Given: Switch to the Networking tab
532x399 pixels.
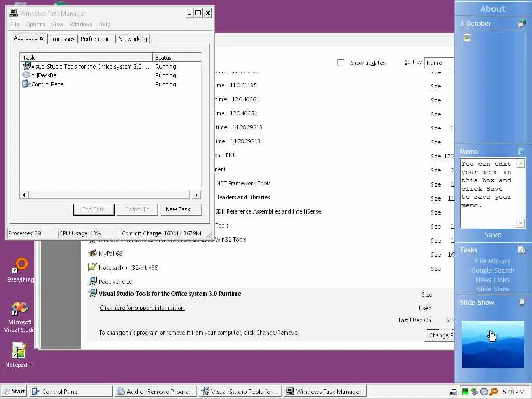Looking at the screenshot, I should tap(132, 39).
